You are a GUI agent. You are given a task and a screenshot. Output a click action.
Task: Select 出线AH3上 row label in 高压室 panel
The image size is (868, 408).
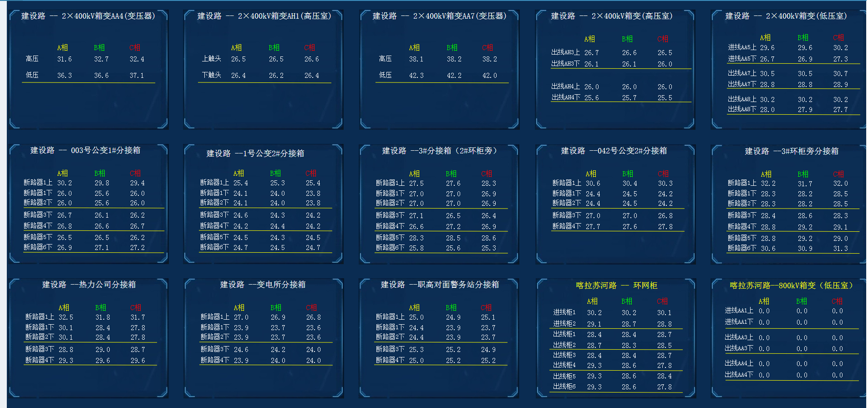(565, 52)
